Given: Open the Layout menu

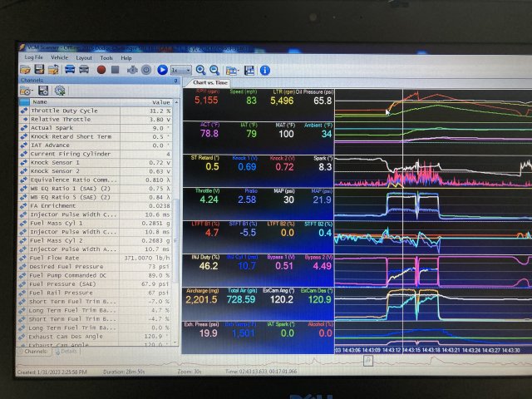Looking at the screenshot, I should (x=84, y=58).
